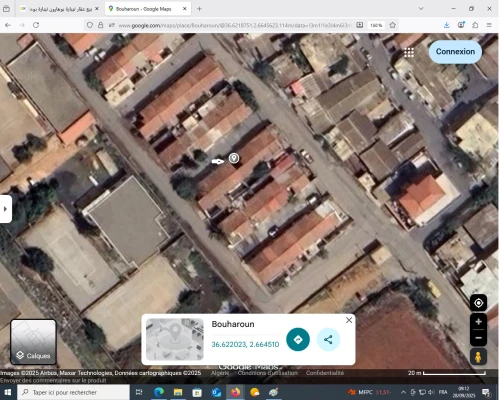Open the Conditions d'utilisation link
Screen dimensions: 500x400
click(x=268, y=373)
